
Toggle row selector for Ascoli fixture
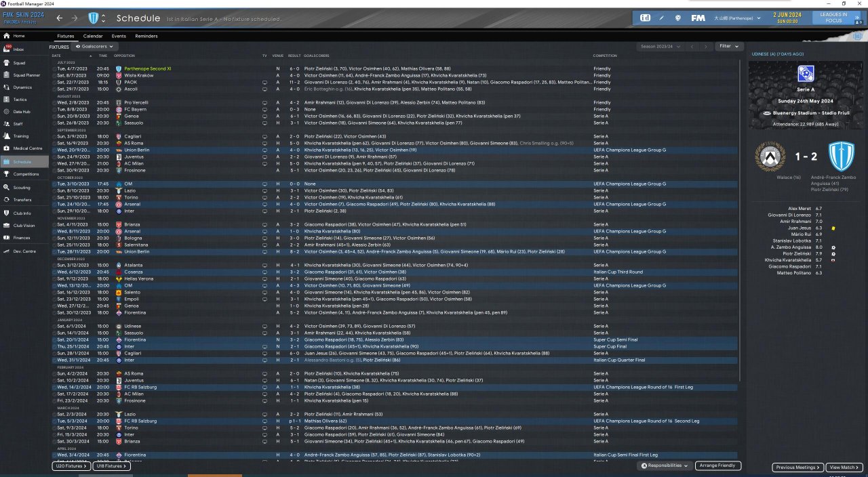pyautogui.click(x=54, y=89)
